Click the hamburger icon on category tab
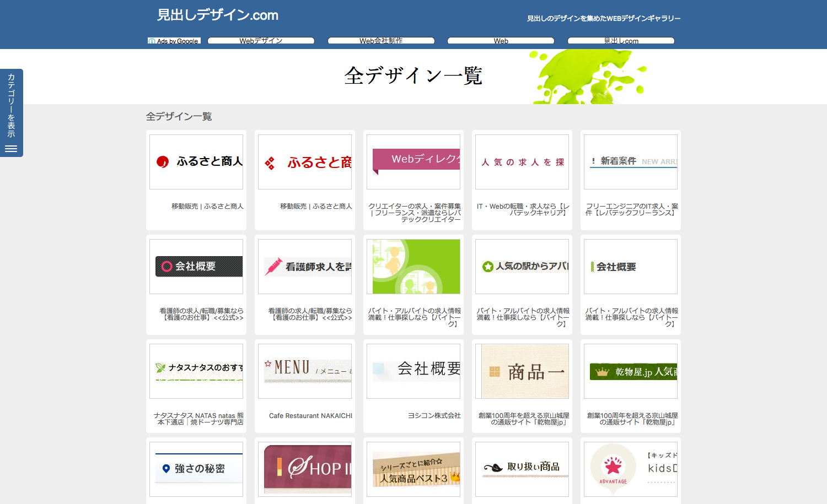The image size is (827, 504). point(11,149)
